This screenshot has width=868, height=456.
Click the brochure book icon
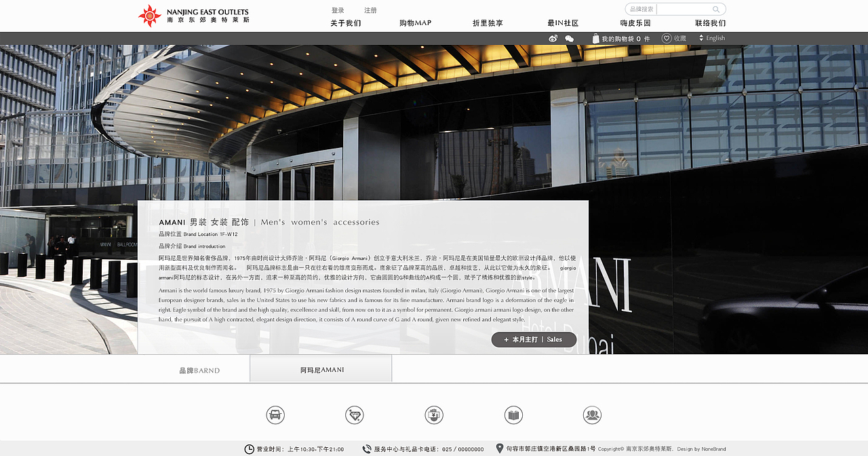click(513, 415)
